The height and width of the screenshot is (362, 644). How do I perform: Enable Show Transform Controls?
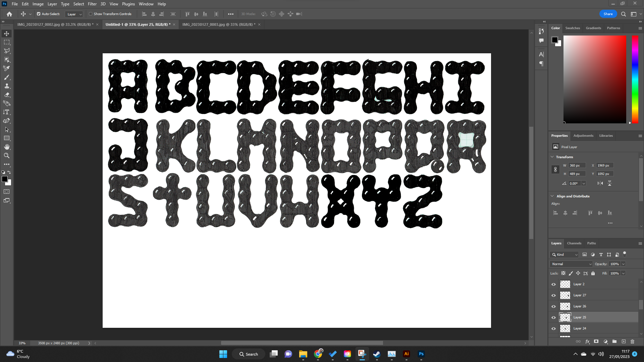point(91,14)
